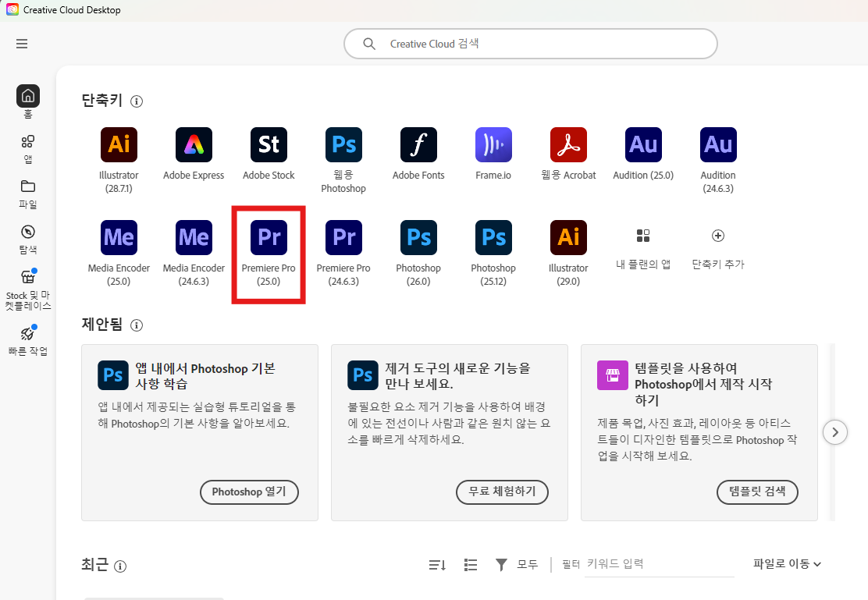Click 템플릿 검색 button
Viewport: 868px width, 600px height.
pyautogui.click(x=757, y=492)
